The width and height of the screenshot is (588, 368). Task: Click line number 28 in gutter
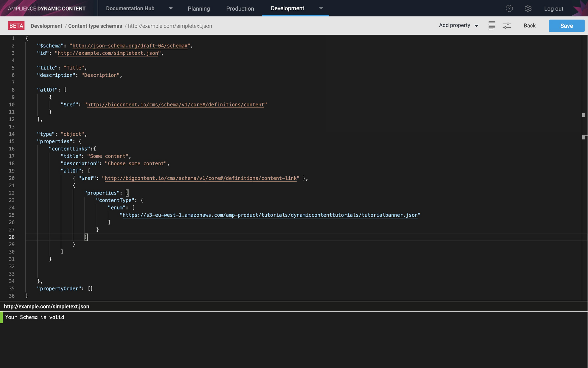point(12,237)
